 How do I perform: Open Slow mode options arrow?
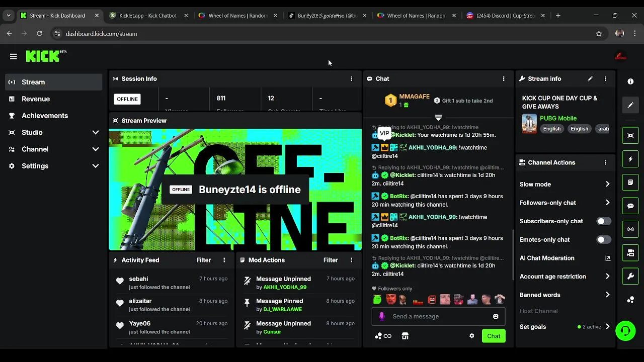(607, 185)
